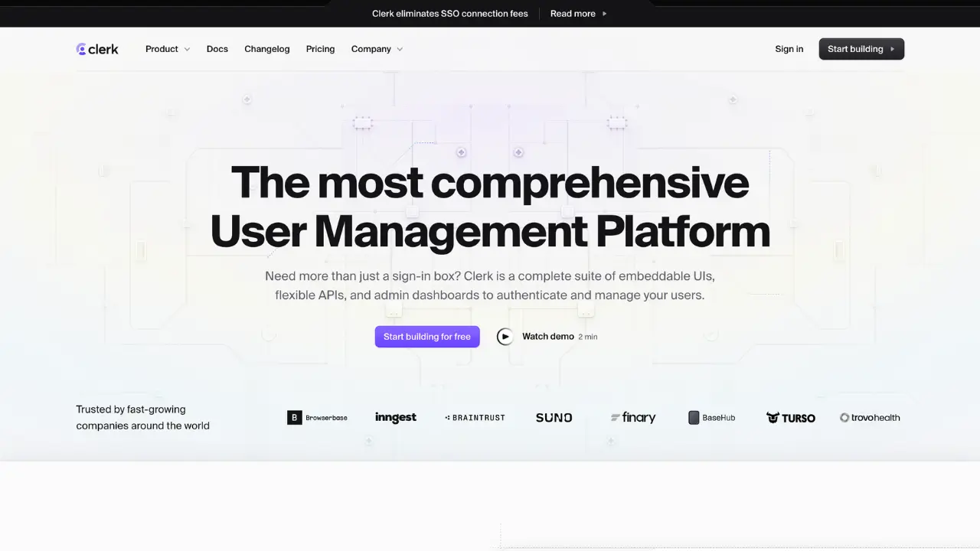The image size is (980, 551).
Task: Click the Braintrust logo
Action: tap(475, 418)
